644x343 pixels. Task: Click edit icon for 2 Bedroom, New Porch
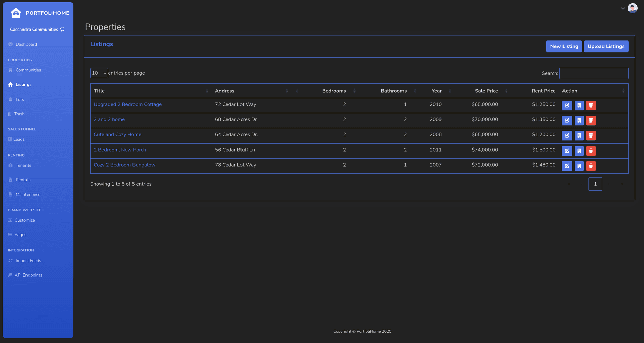pos(567,151)
